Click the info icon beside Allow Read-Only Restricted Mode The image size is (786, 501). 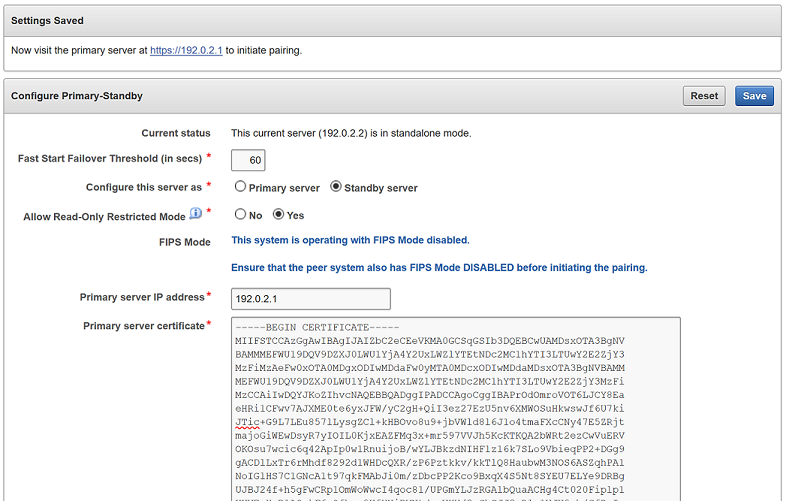click(196, 214)
